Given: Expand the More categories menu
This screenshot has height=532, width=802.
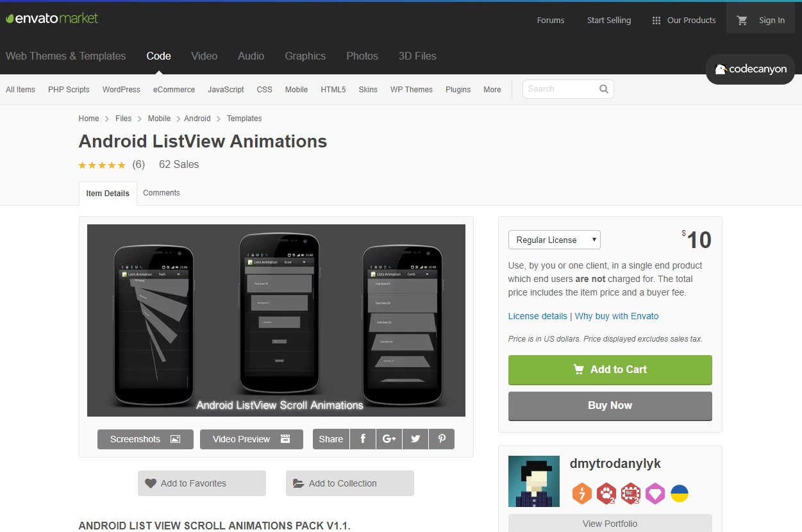Looking at the screenshot, I should 492,90.
